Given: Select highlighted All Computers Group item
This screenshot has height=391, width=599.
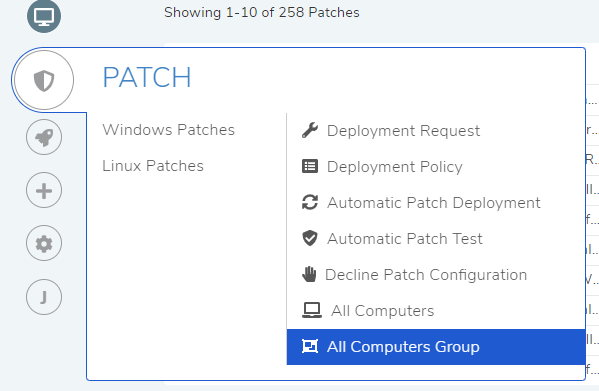Looking at the screenshot, I should [x=436, y=347].
